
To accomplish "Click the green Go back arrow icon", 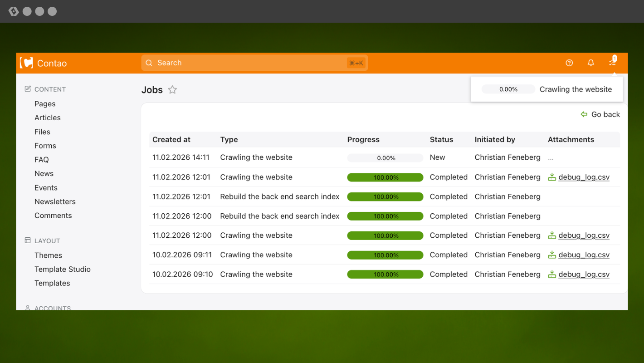I will click(x=584, y=114).
